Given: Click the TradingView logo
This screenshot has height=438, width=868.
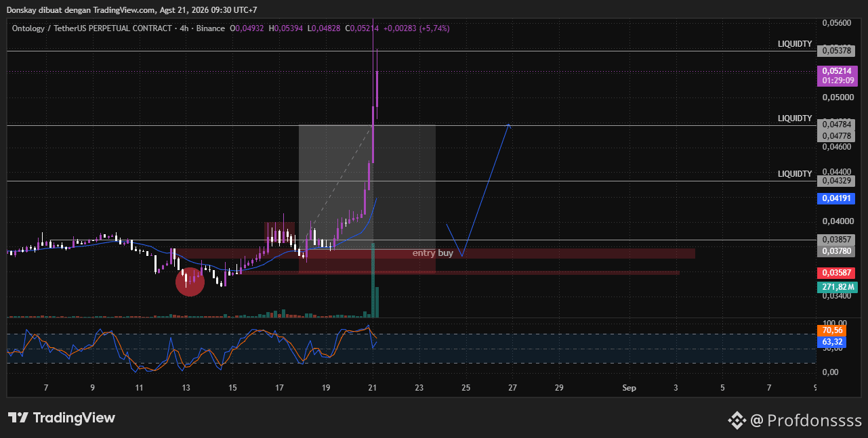Looking at the screenshot, I should click(62, 418).
